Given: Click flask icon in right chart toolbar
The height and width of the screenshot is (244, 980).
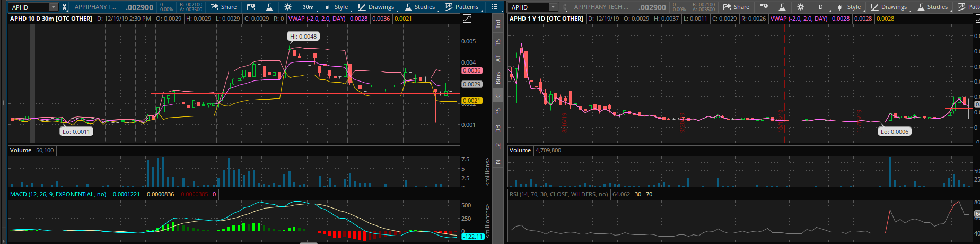Looking at the screenshot, I should tap(782, 7).
